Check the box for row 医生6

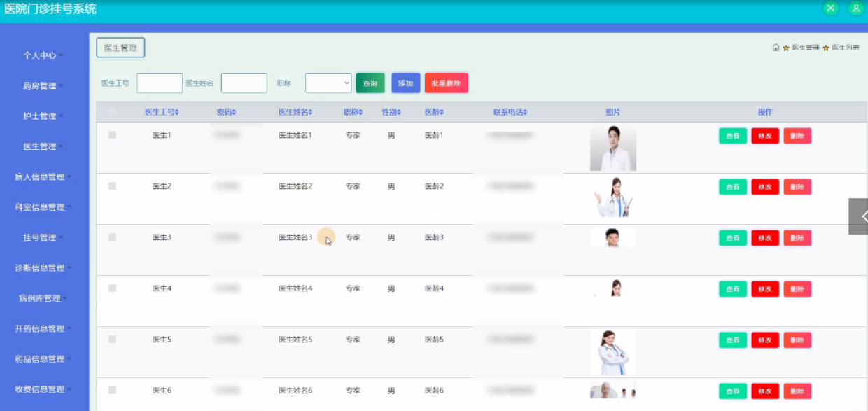(x=112, y=390)
